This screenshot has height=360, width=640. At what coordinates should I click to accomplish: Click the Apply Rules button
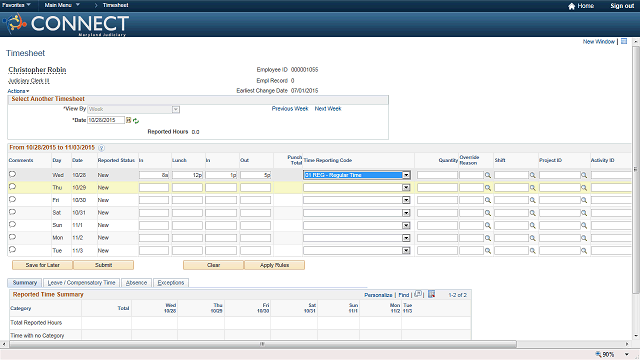tap(274, 265)
